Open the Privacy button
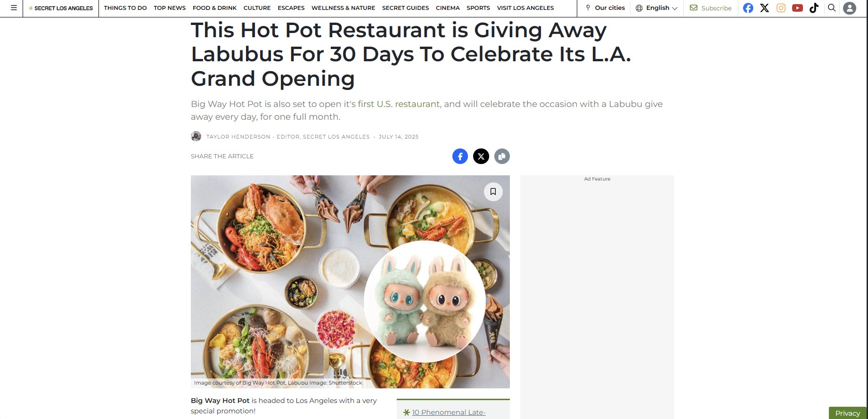The image size is (868, 419). (x=848, y=413)
